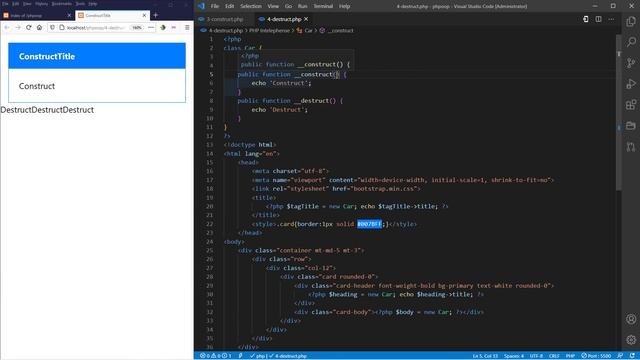Click the ConstructTitle card header in browser
640x360 pixels.
97,56
